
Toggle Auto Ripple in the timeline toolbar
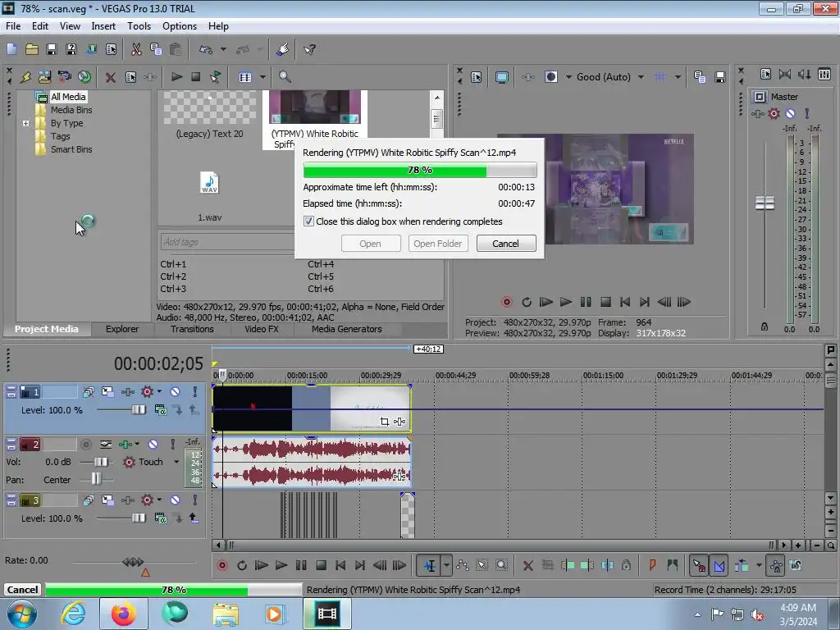[742, 565]
